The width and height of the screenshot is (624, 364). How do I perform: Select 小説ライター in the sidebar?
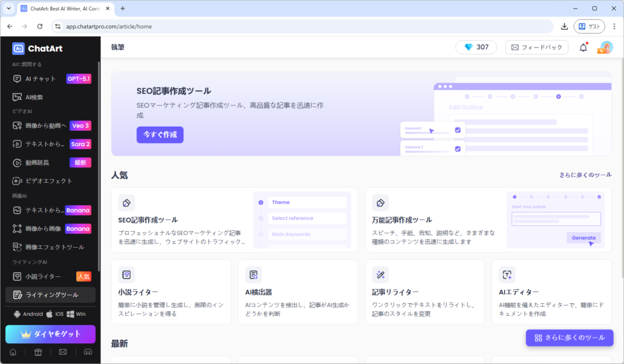[43, 276]
